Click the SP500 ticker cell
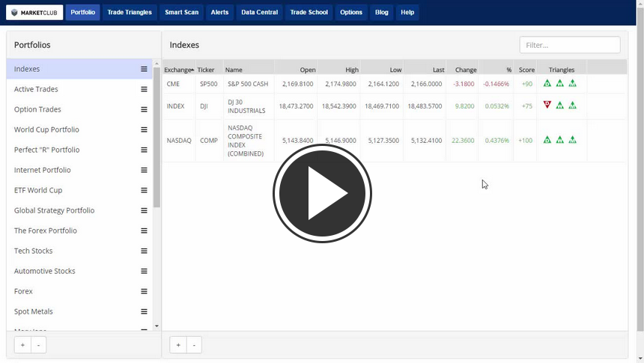 point(209,84)
